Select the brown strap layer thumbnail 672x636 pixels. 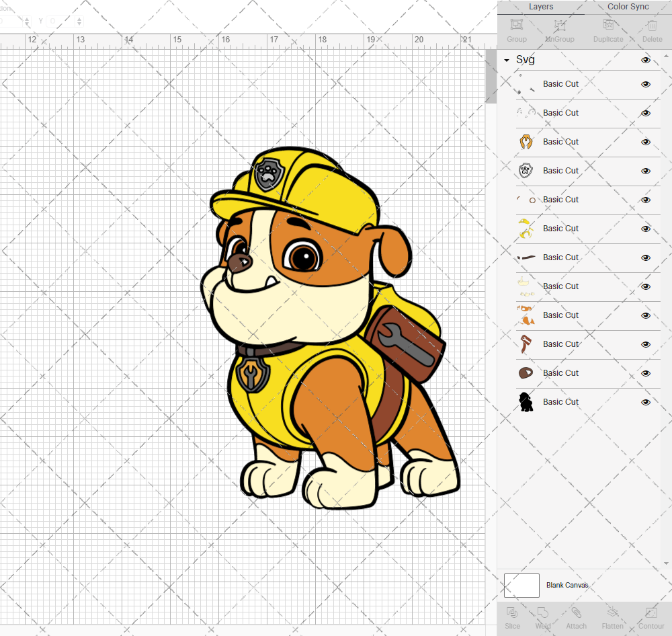[x=526, y=344]
